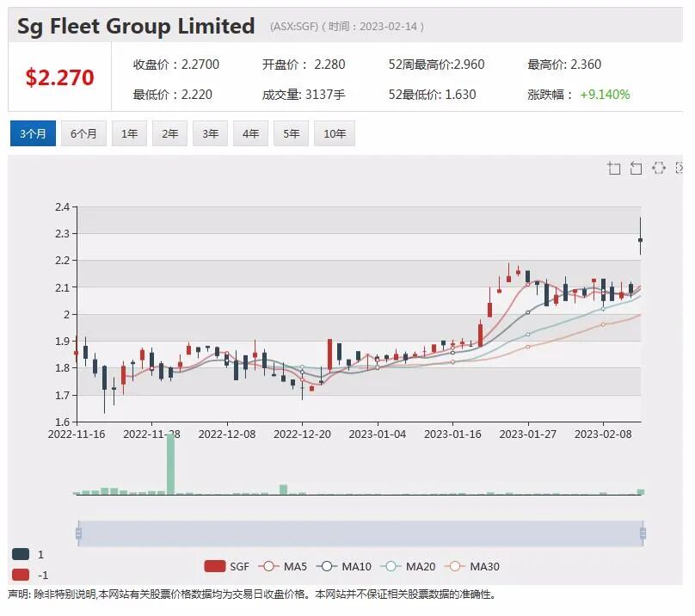Viewport: 695px width, 616px height.
Task: Click the dark swatch labeled 1
Action: [x=21, y=554]
